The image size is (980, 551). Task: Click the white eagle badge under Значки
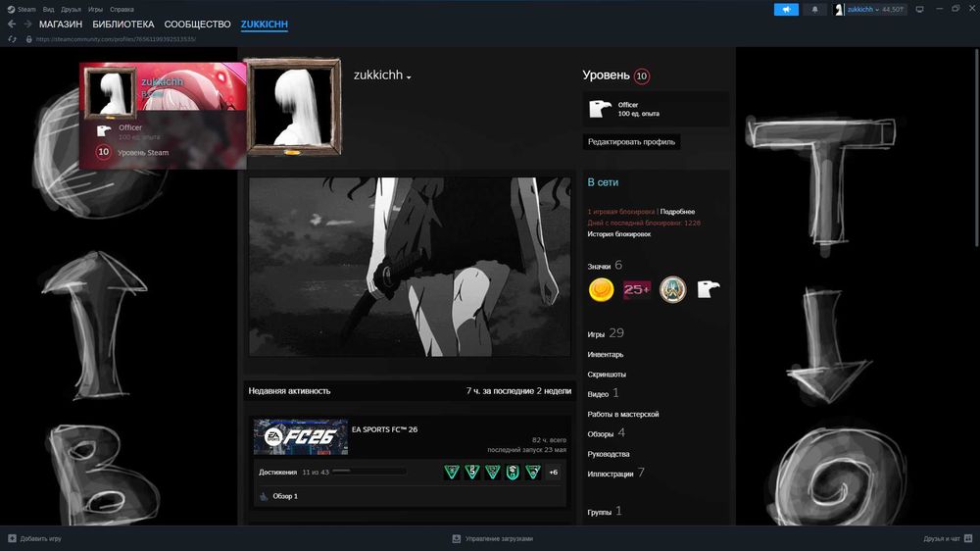point(709,289)
